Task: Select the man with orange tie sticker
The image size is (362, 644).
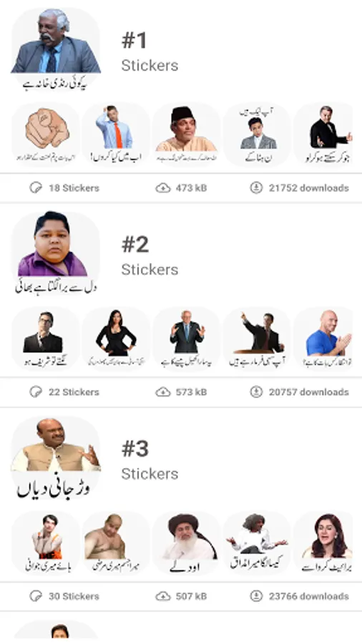Action: tap(116, 135)
